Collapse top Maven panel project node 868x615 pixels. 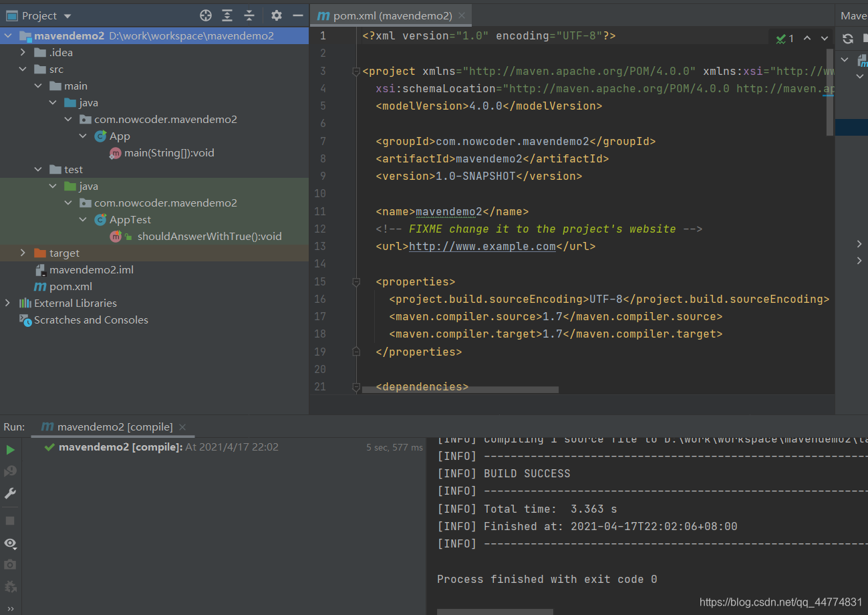click(845, 59)
